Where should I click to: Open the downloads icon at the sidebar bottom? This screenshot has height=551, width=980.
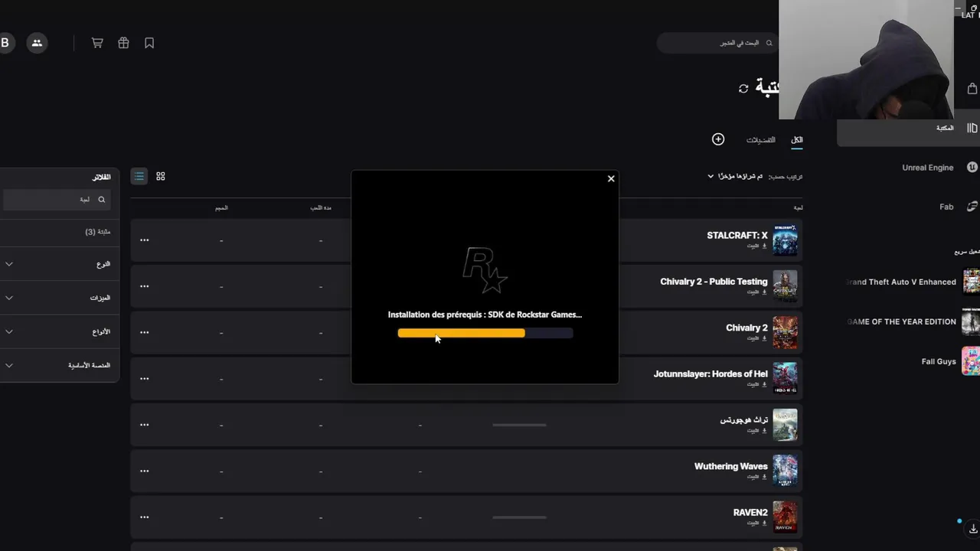pyautogui.click(x=973, y=530)
